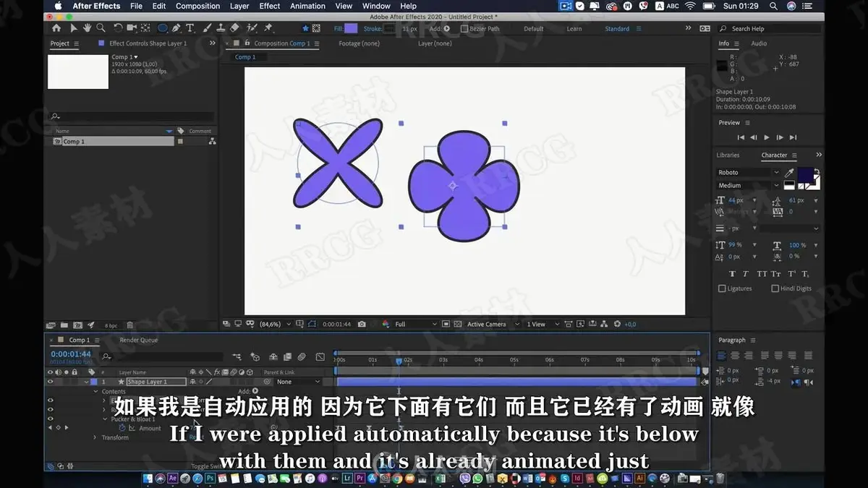Switch to the Audio panel tab
The image size is (868, 488).
point(759,43)
